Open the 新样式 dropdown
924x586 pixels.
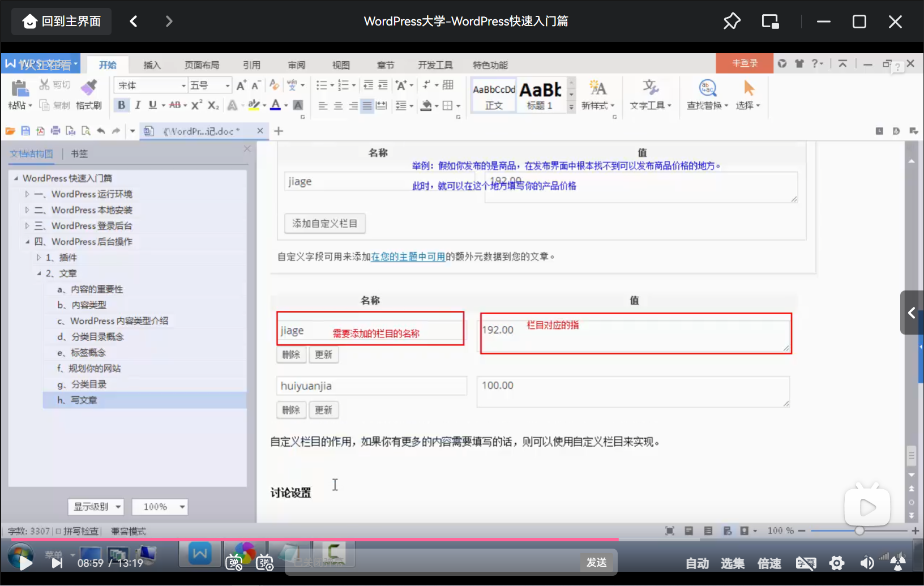point(598,106)
